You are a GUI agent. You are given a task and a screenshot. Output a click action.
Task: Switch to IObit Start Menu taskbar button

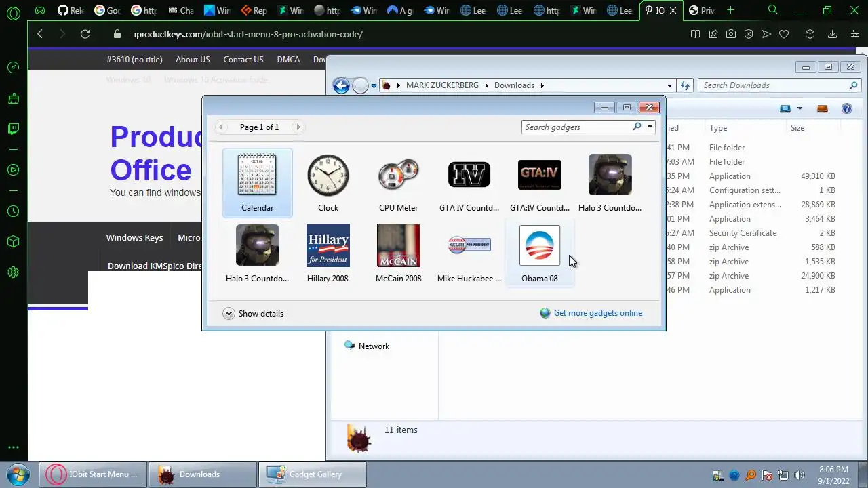pos(93,474)
